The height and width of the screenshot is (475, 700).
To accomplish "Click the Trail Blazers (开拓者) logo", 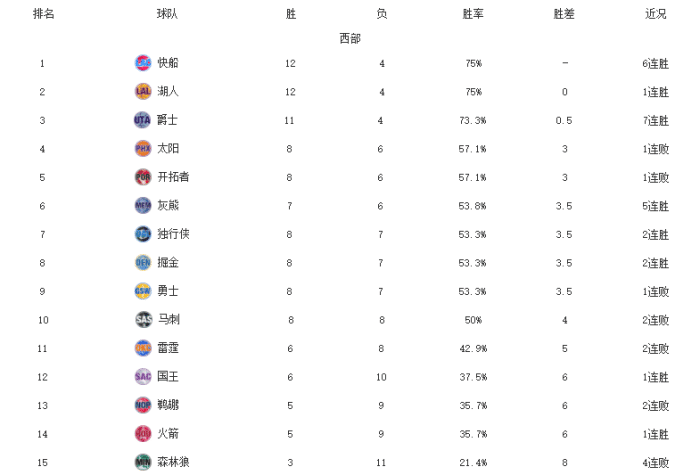I will pos(143,177).
